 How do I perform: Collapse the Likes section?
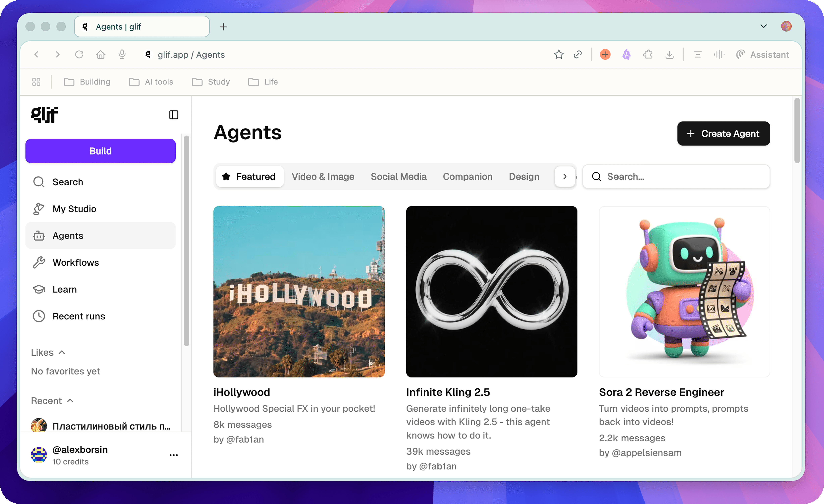pos(62,352)
